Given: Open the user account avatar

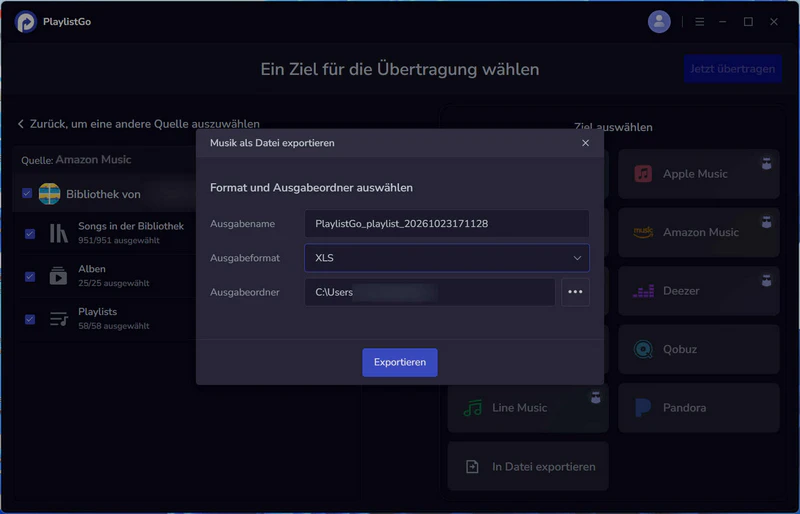Looking at the screenshot, I should click(x=659, y=22).
